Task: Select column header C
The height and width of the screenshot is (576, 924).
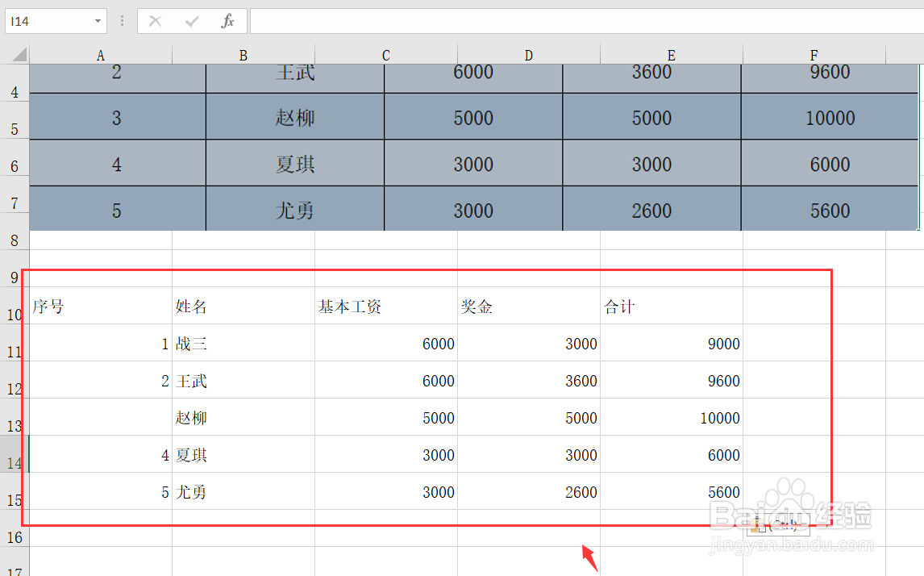Action: [385, 55]
